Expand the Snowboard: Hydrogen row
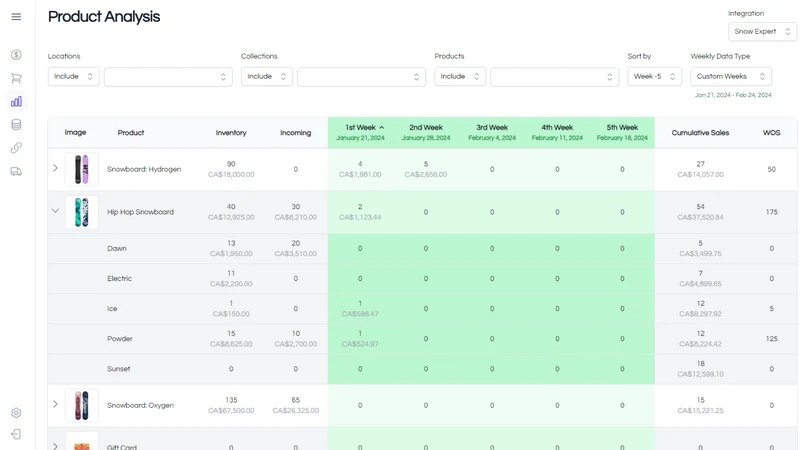The height and width of the screenshot is (450, 800). pos(55,168)
